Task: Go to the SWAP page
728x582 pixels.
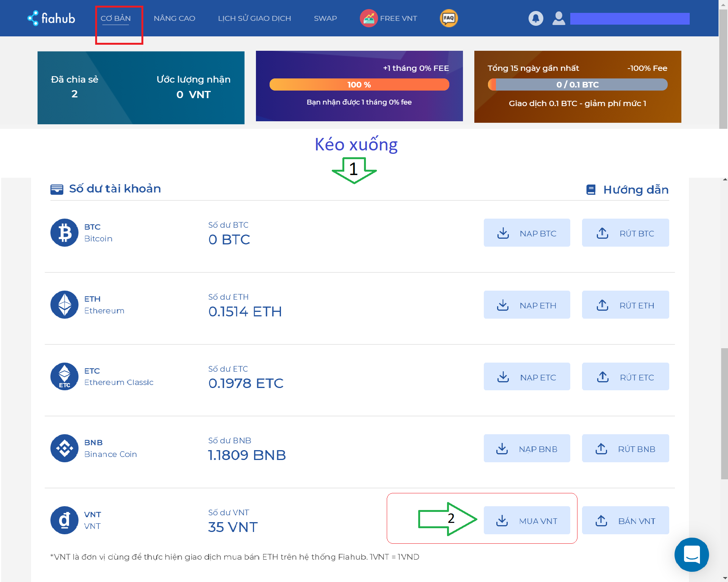Action: pos(325,18)
